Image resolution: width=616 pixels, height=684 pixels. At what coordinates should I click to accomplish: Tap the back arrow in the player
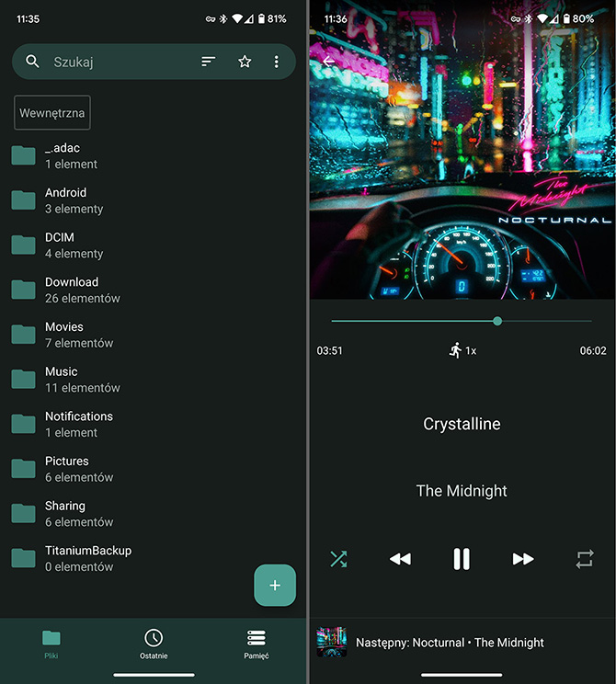[328, 62]
